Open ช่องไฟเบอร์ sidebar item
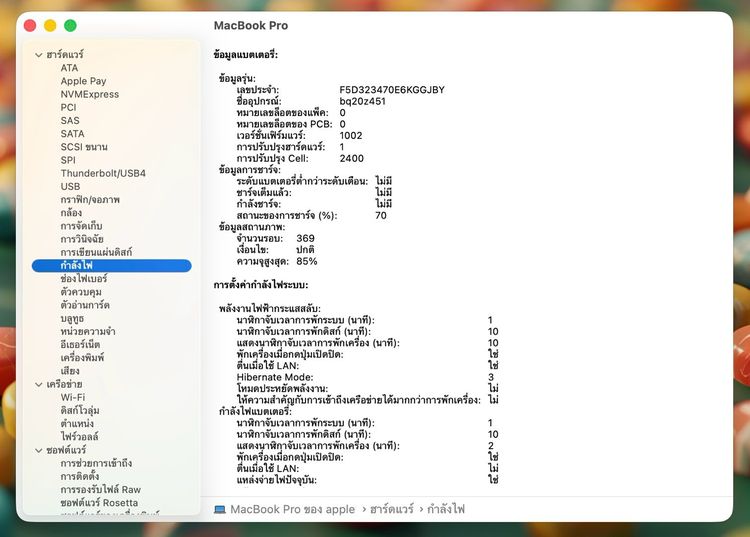Viewport: 750px width, 537px height. (84, 278)
